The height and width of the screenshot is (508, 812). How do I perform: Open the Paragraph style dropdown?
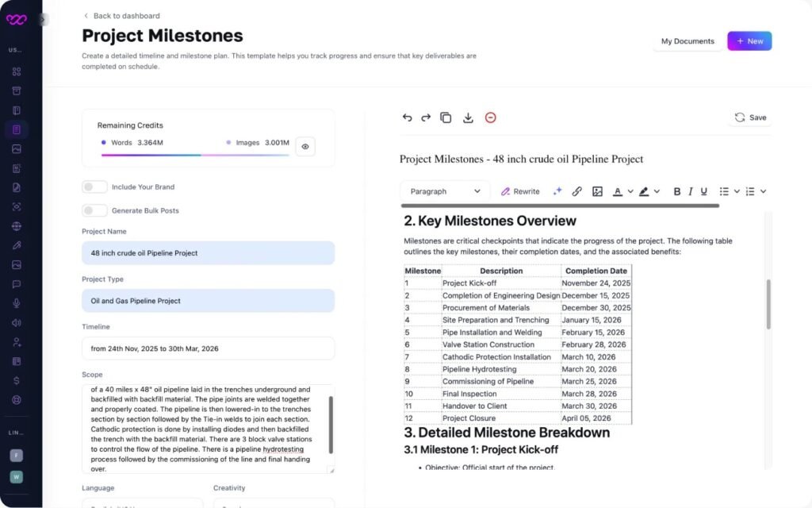tap(445, 191)
